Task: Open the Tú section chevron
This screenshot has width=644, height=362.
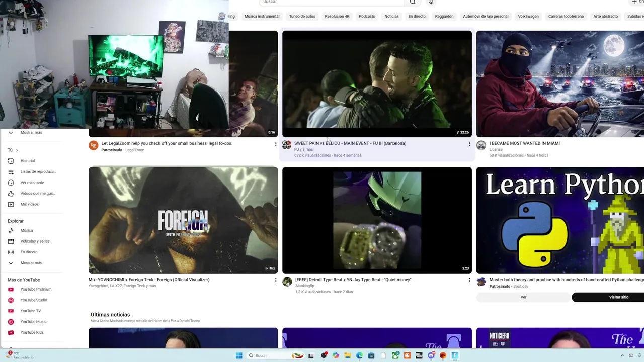Action: pos(17,150)
